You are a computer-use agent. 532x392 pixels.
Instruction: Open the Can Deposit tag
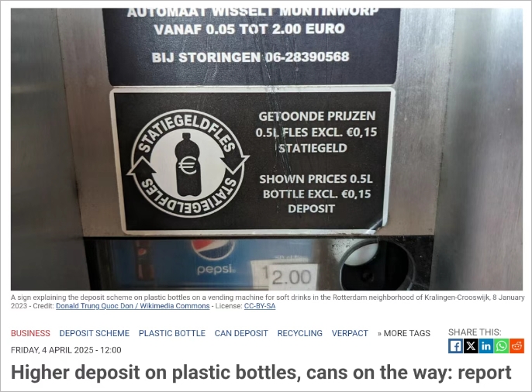[241, 333]
